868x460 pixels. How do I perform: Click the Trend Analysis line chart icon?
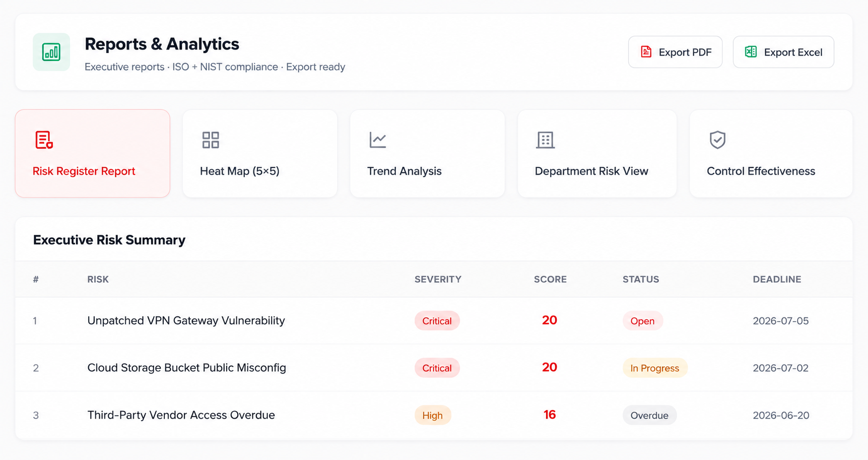[x=378, y=140]
